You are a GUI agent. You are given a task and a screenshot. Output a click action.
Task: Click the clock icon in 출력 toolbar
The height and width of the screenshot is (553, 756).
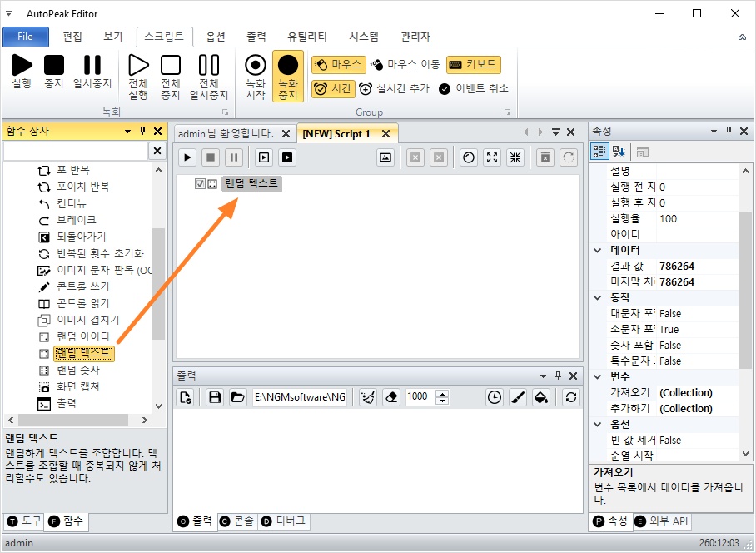coord(495,397)
